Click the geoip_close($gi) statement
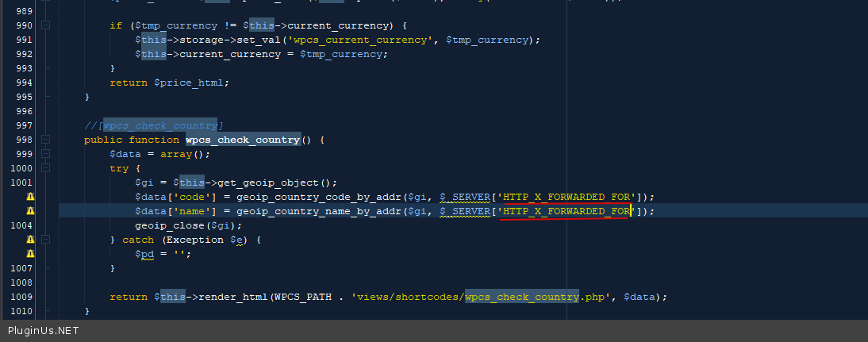Screen dimensions: 868x342 point(188,225)
